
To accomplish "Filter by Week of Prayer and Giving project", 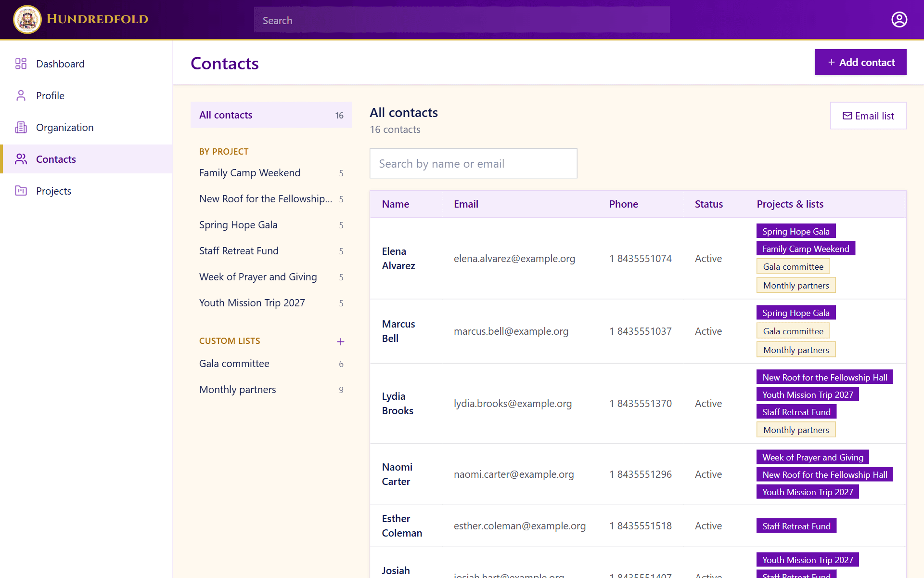I will coord(271,277).
